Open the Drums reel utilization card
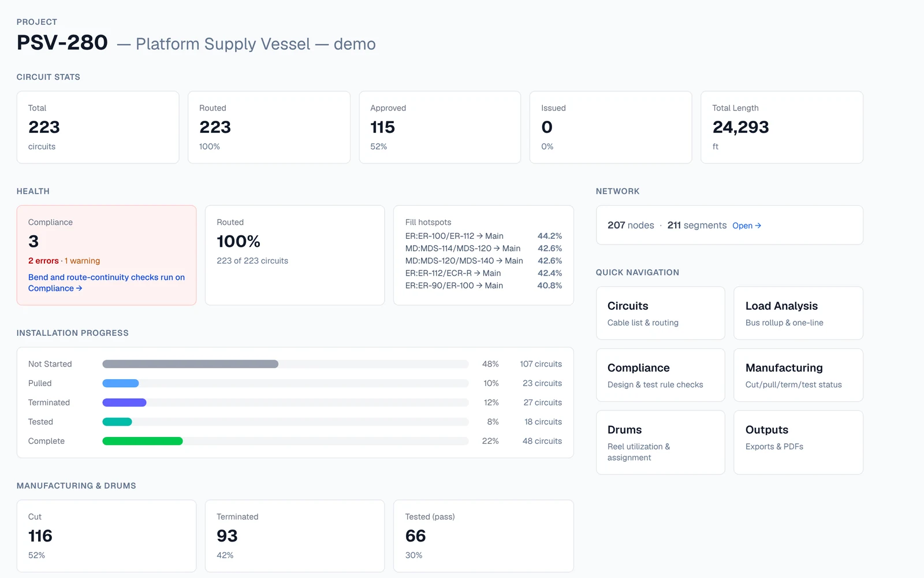This screenshot has width=924, height=578. 660,443
